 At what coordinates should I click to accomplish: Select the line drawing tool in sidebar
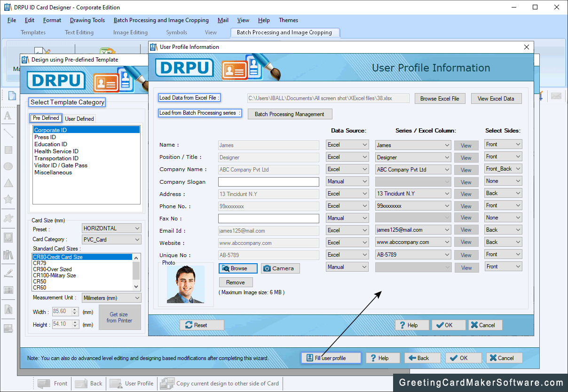click(8, 133)
